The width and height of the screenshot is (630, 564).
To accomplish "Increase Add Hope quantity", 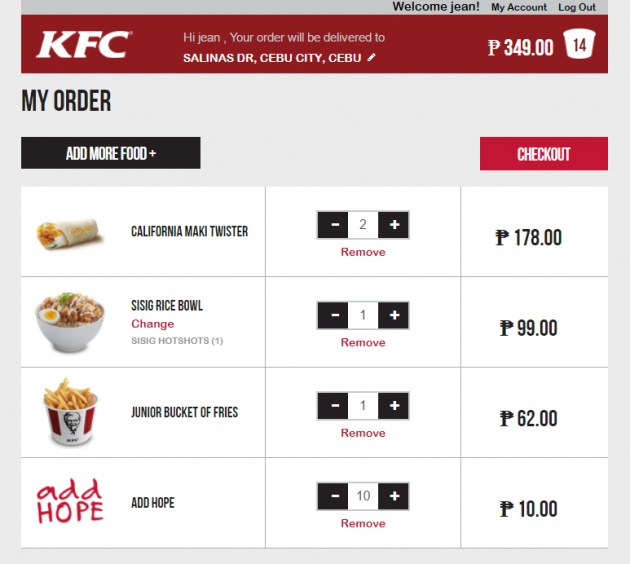I will (x=394, y=496).
